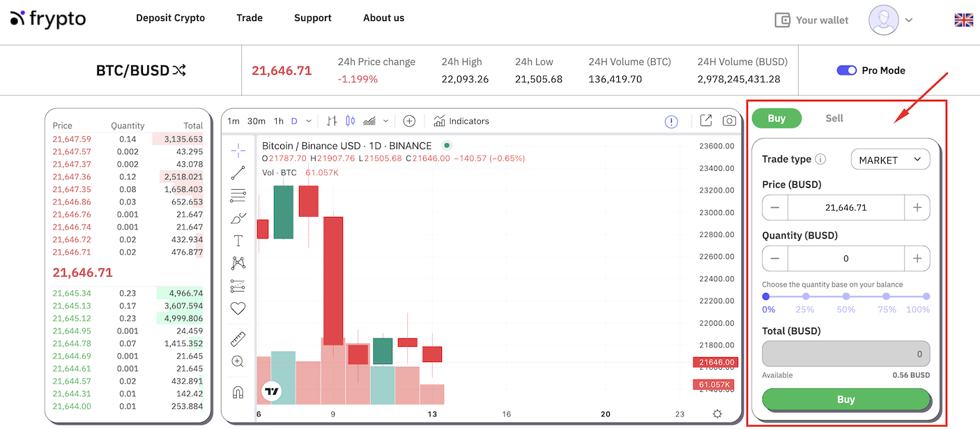Viewport: 980px width, 429px height.
Task: Select the crosshair cursor tool
Action: [x=238, y=151]
